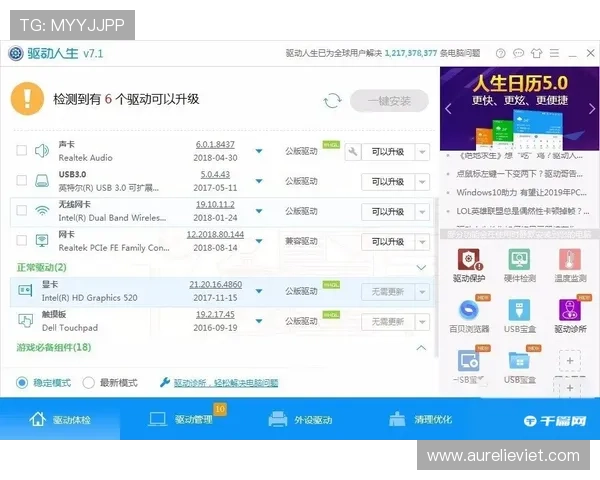600x480 pixels.
Task: Click the wrench icon on 声卡 row
Action: [353, 152]
